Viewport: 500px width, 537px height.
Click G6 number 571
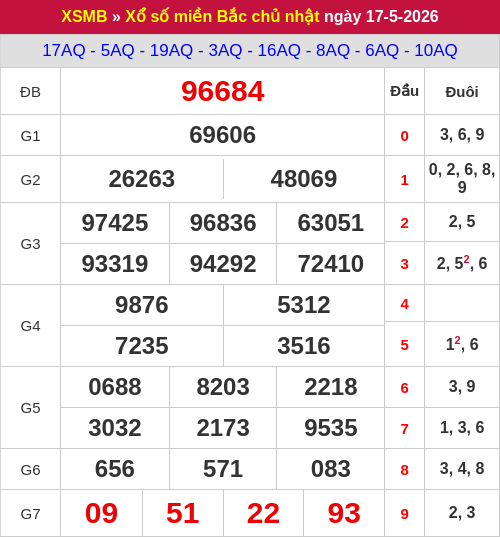[x=223, y=469]
